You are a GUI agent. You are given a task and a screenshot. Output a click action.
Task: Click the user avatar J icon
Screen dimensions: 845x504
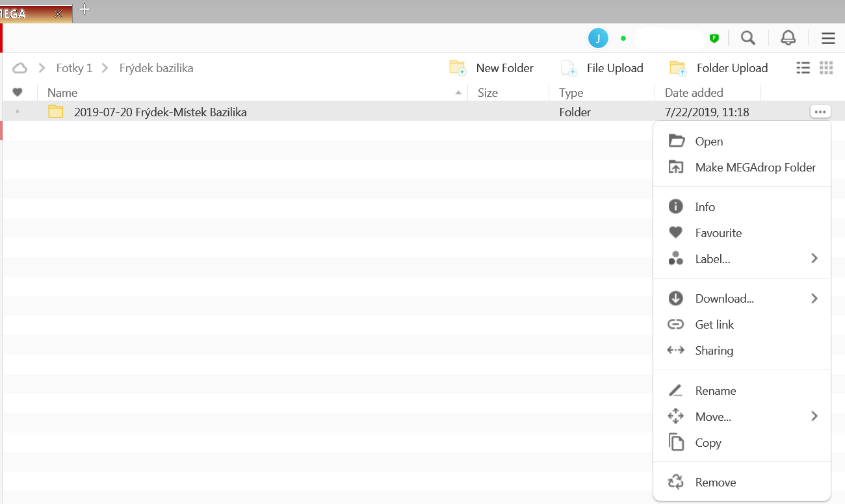(x=598, y=38)
